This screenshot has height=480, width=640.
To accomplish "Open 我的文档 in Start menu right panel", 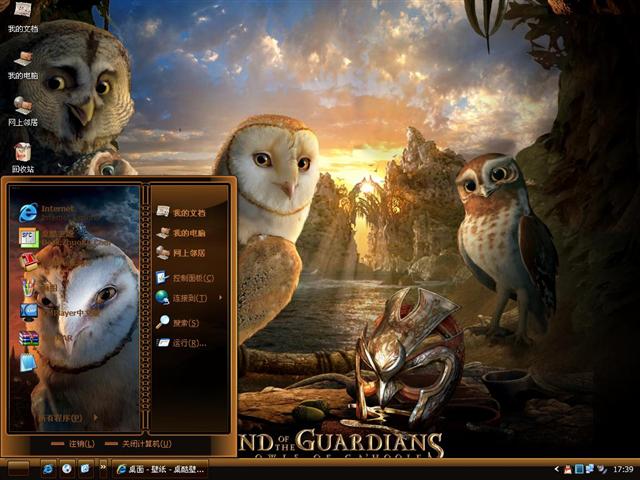I will click(181, 212).
